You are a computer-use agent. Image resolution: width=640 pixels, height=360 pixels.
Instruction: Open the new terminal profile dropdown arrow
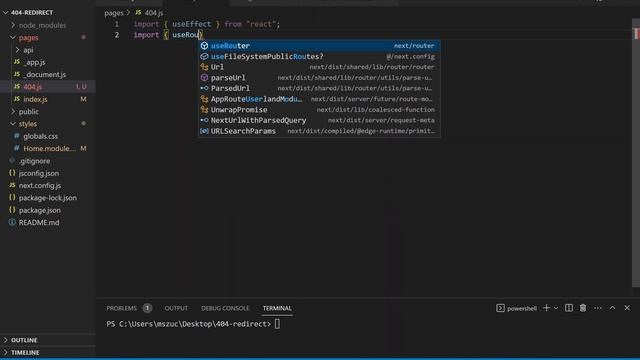pos(556,308)
